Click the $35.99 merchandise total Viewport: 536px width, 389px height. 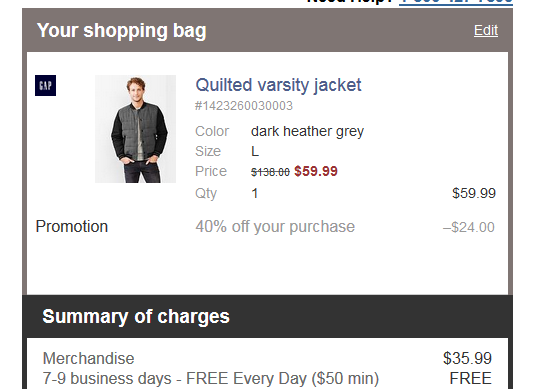coord(467,359)
